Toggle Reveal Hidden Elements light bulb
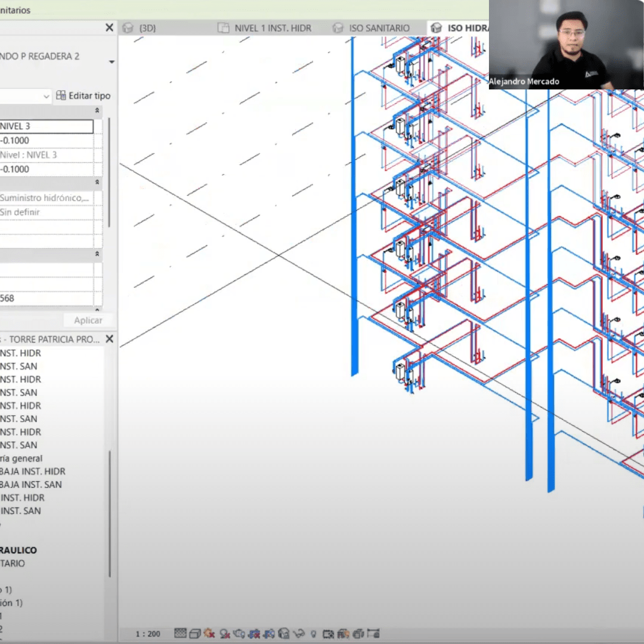Viewport: 644px width, 644px height. click(314, 633)
